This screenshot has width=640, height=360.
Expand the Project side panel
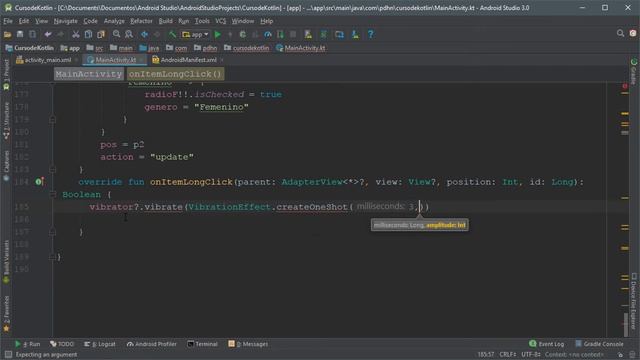pyautogui.click(x=6, y=70)
